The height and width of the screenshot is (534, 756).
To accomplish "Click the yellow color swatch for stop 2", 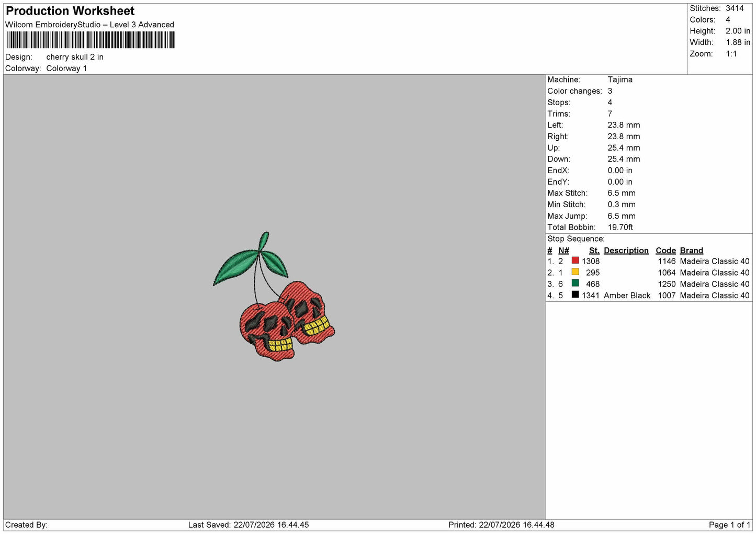I will pyautogui.click(x=575, y=272).
